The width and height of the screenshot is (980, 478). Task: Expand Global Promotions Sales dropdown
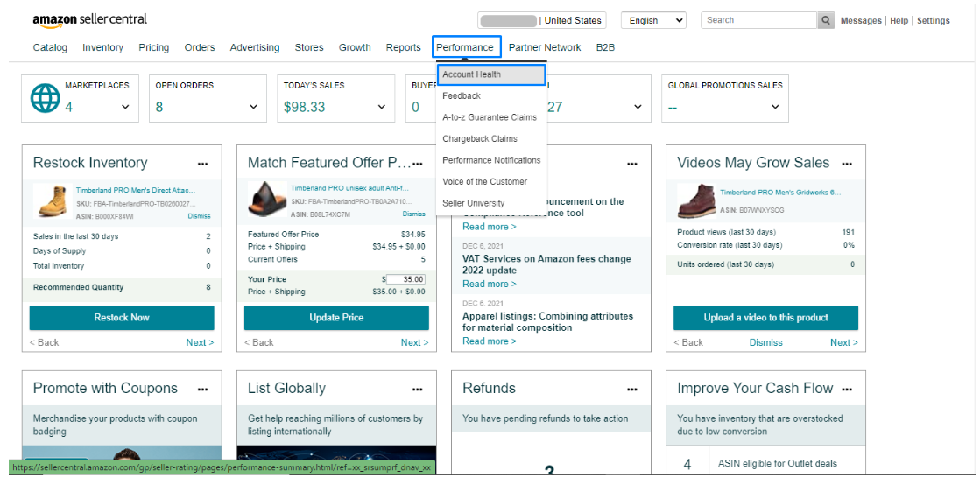point(775,107)
